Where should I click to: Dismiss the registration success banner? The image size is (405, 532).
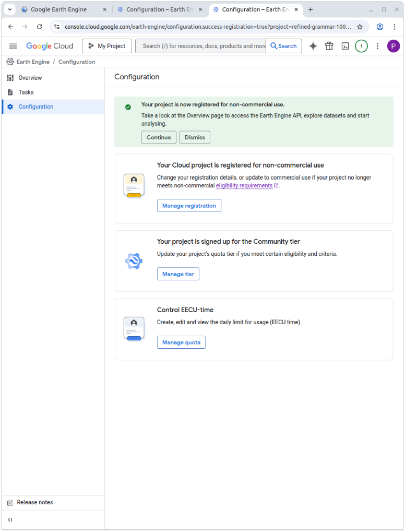coord(195,137)
